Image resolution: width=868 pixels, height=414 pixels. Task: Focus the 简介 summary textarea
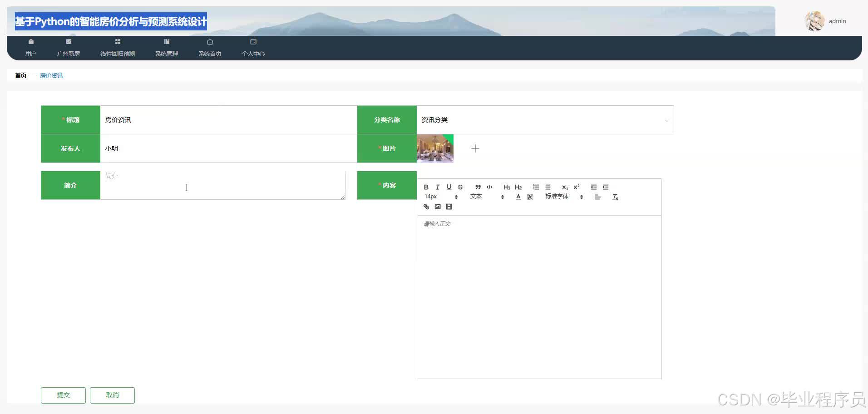click(x=222, y=185)
